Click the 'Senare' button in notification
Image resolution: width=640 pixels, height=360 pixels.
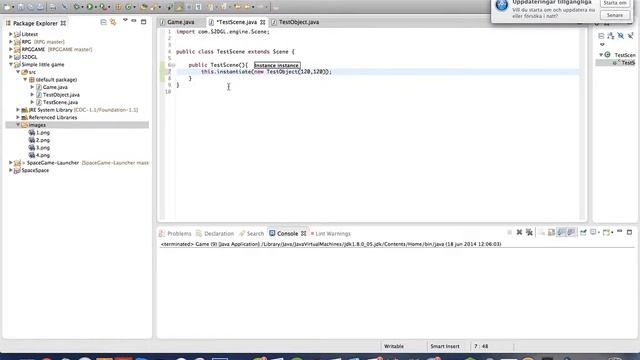(x=615, y=15)
